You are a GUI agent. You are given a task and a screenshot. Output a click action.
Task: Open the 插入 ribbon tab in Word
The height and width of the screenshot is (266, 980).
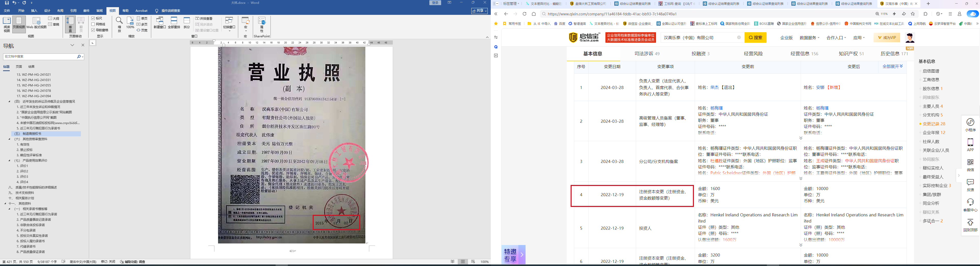tap(34, 11)
